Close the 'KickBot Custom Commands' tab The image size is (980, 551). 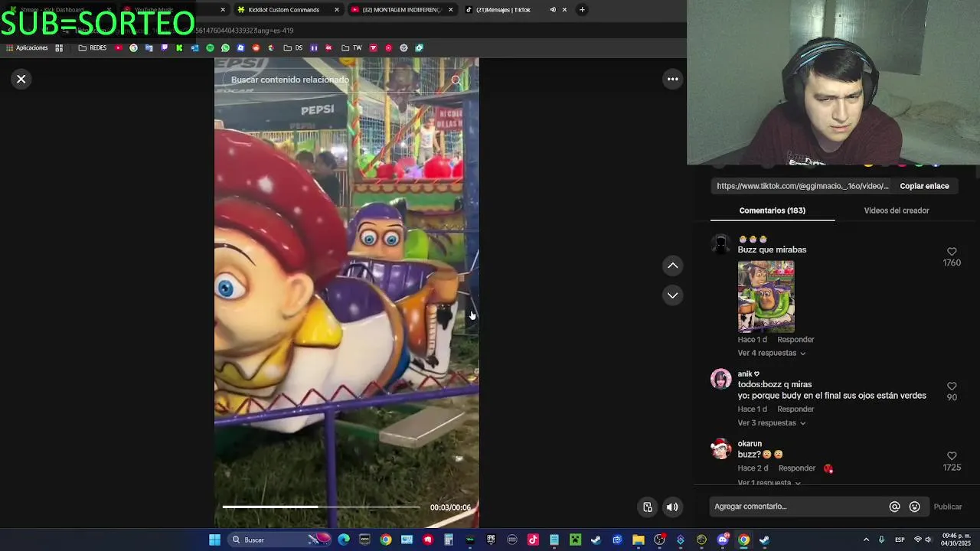click(336, 10)
